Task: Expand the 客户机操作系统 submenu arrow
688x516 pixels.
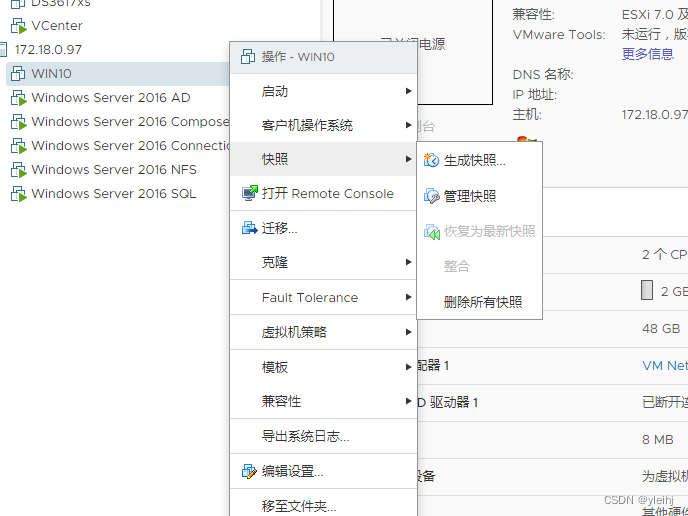Action: click(408, 125)
